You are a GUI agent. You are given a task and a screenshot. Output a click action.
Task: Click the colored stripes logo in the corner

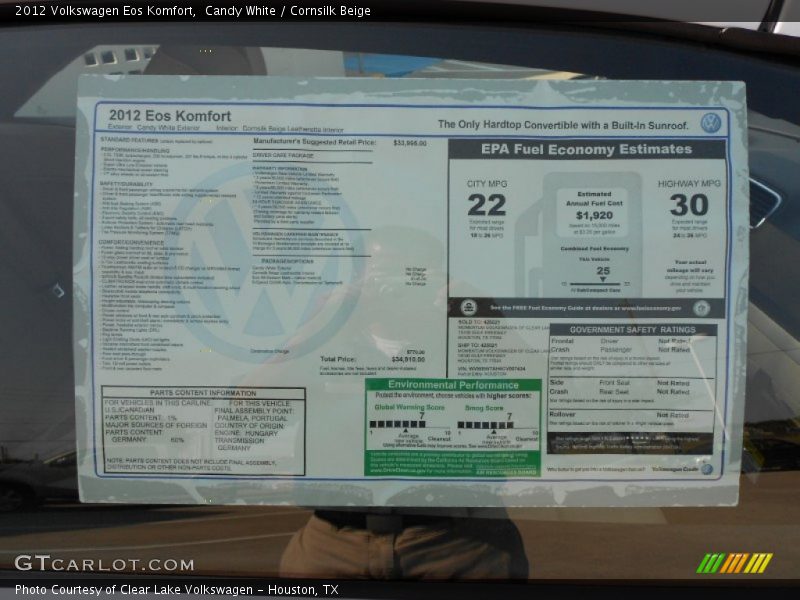point(734,563)
